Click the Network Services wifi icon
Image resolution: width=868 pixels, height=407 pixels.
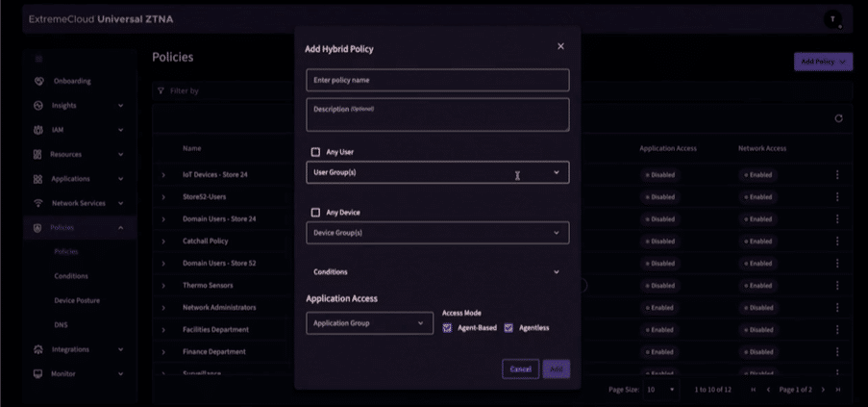pos(38,203)
